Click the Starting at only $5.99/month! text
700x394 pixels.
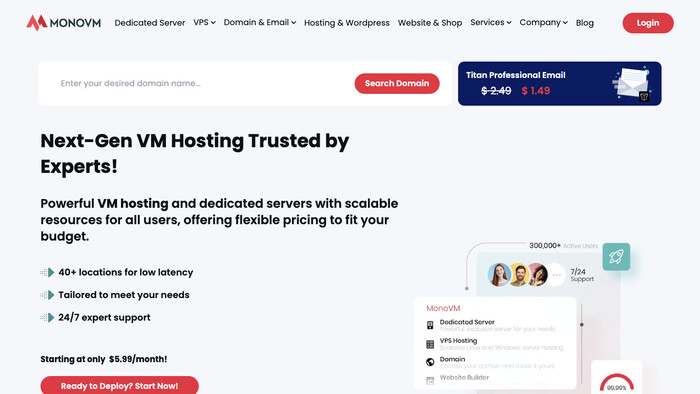point(104,359)
